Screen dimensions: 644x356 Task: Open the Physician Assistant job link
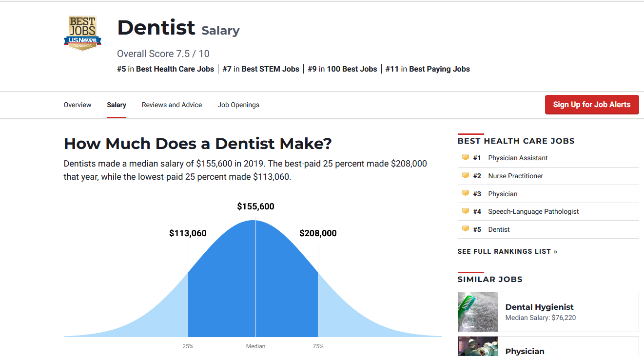coord(518,158)
